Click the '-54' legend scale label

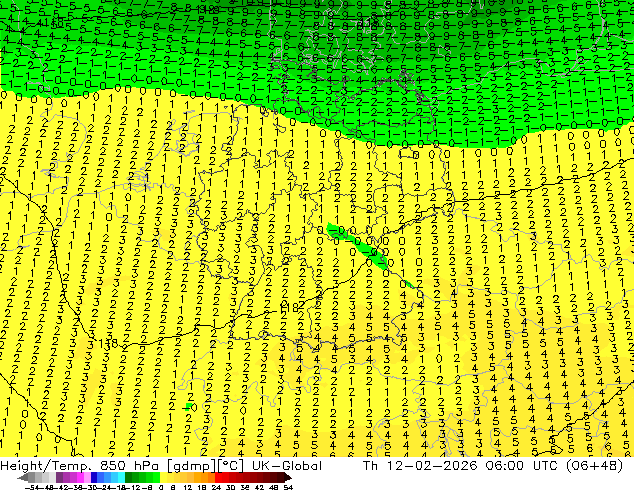point(32,487)
